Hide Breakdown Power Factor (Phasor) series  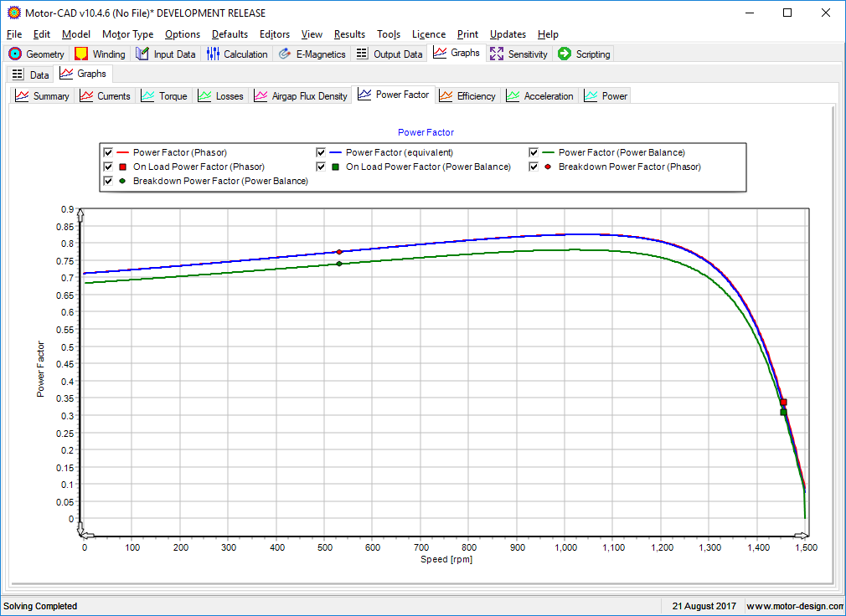tap(534, 167)
